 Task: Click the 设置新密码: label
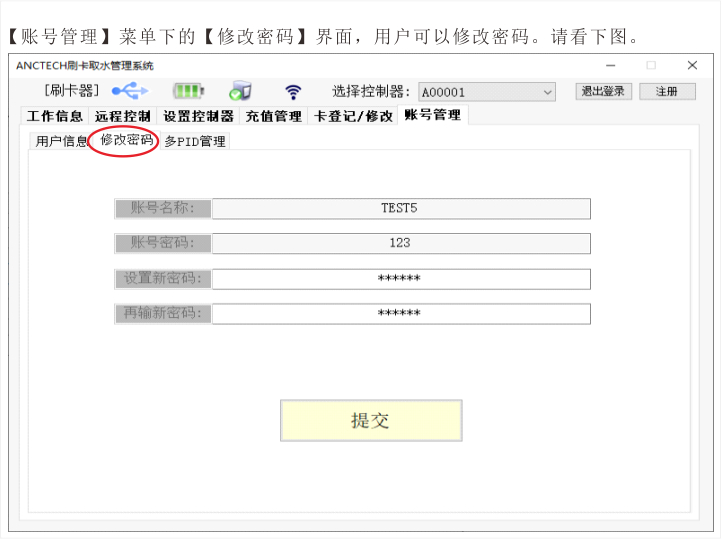point(163,279)
